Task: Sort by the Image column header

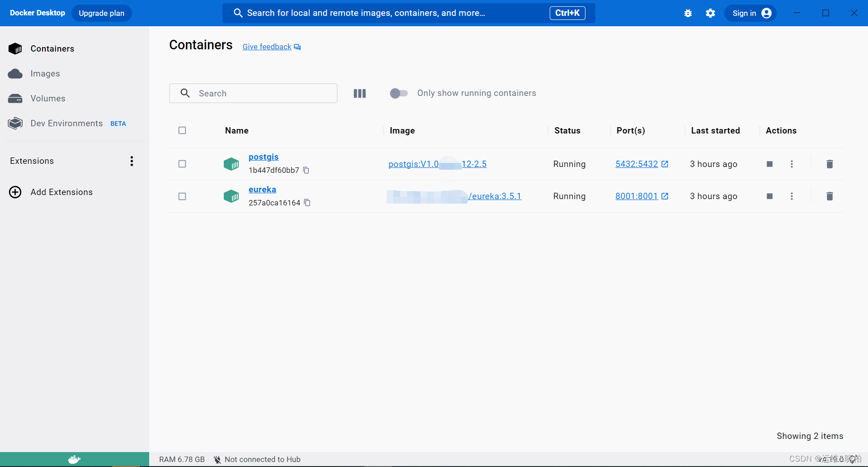Action: click(x=402, y=130)
